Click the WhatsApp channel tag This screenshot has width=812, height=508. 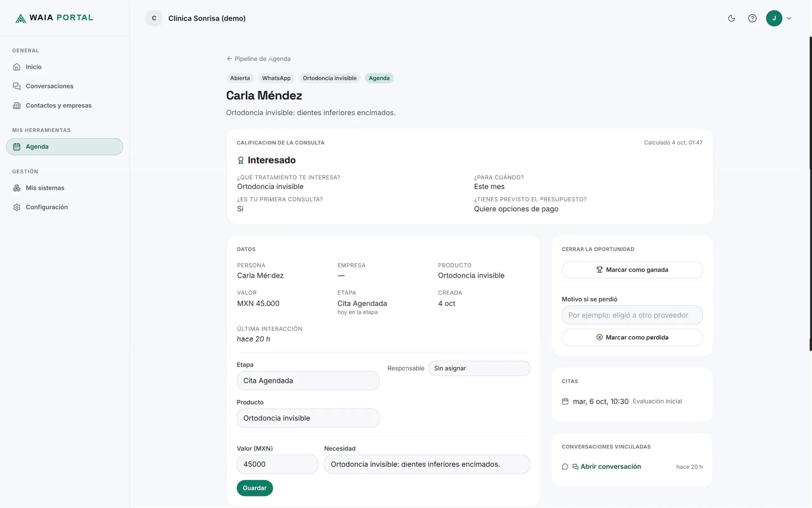point(276,78)
